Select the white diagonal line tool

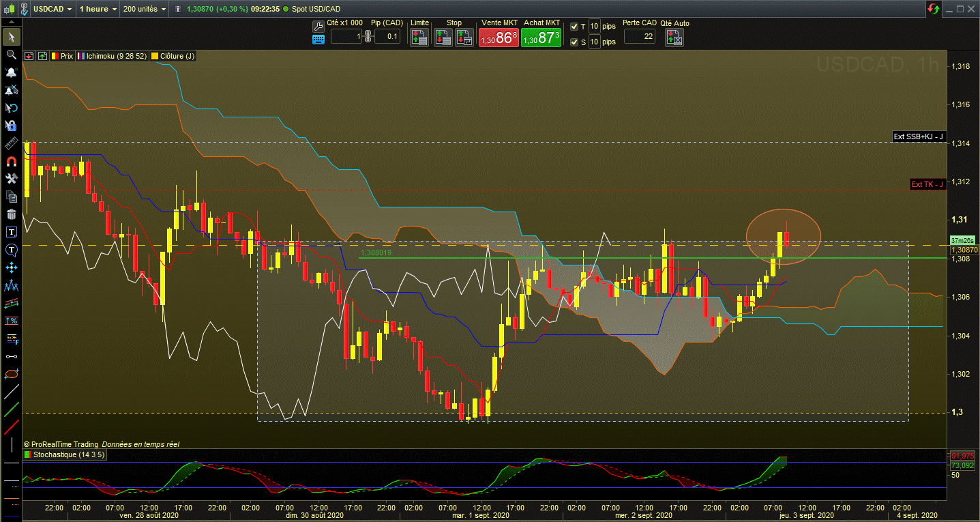11,392
